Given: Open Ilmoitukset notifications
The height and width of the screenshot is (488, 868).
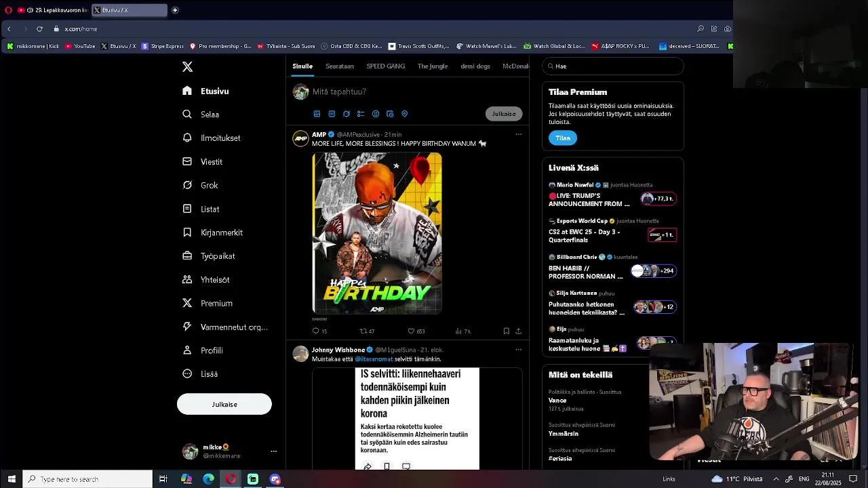Looking at the screenshot, I should (212, 138).
